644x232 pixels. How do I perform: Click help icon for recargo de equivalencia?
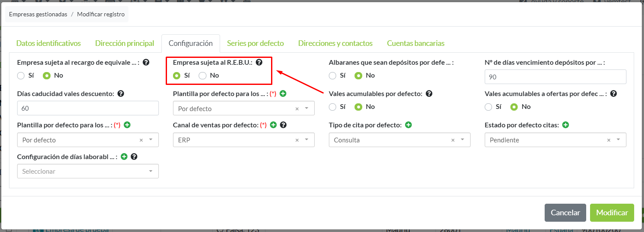pyautogui.click(x=146, y=63)
